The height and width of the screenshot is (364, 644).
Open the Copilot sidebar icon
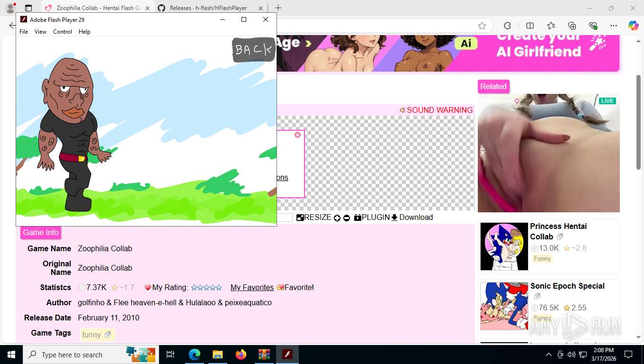pos(634,26)
